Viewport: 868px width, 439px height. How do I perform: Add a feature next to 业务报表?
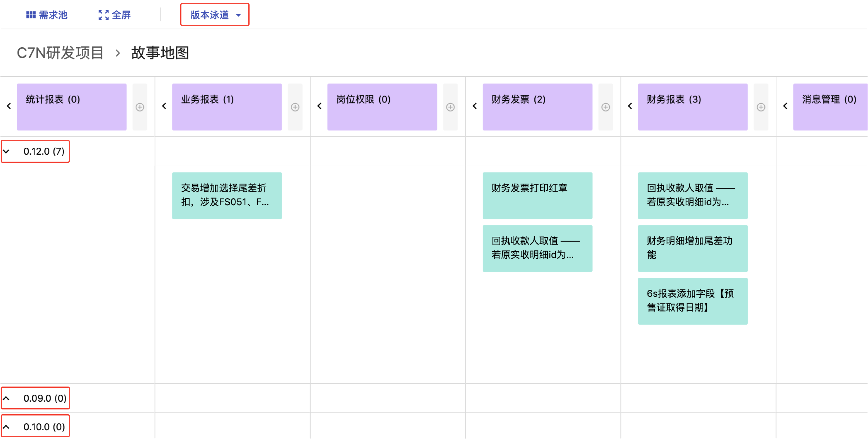[295, 107]
